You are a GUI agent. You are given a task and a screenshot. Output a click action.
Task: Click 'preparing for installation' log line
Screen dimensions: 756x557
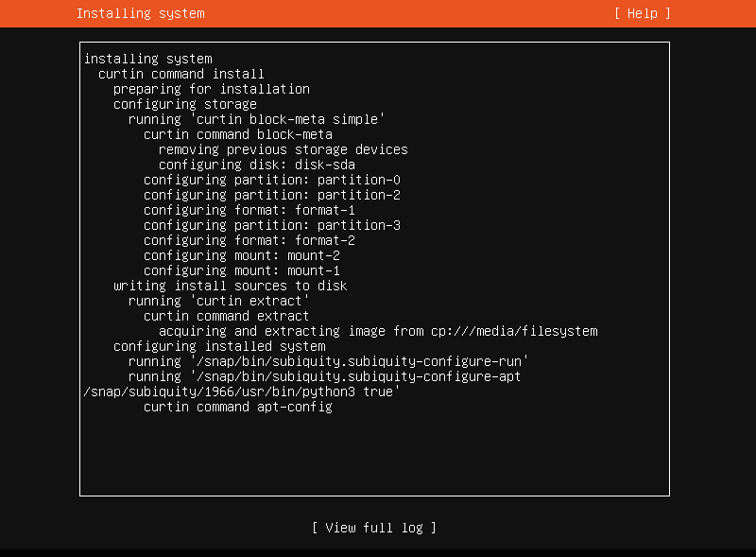tap(212, 89)
